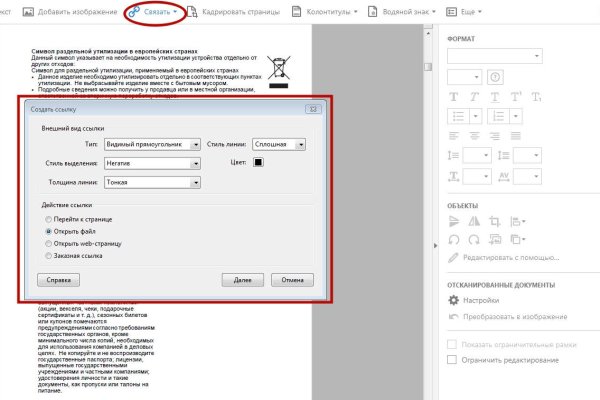This screenshot has height=400, width=600.
Task: Open the Колонтитулы toolbar menu
Action: [325, 12]
